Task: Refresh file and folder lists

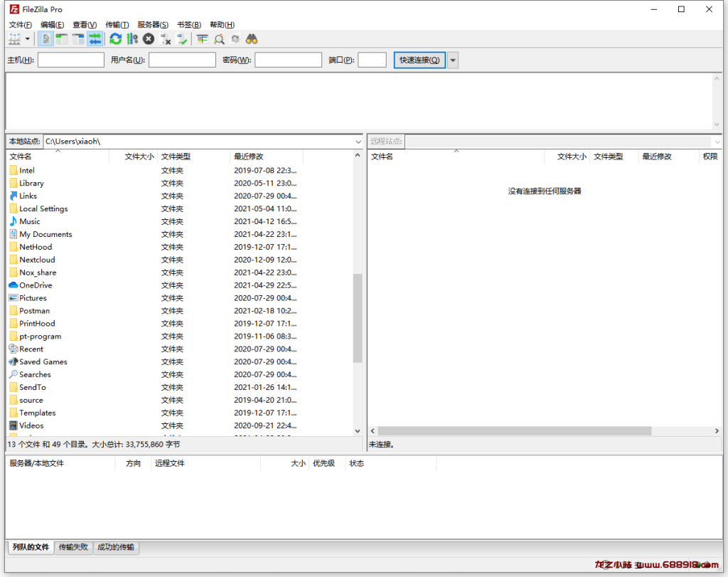Action: (116, 40)
